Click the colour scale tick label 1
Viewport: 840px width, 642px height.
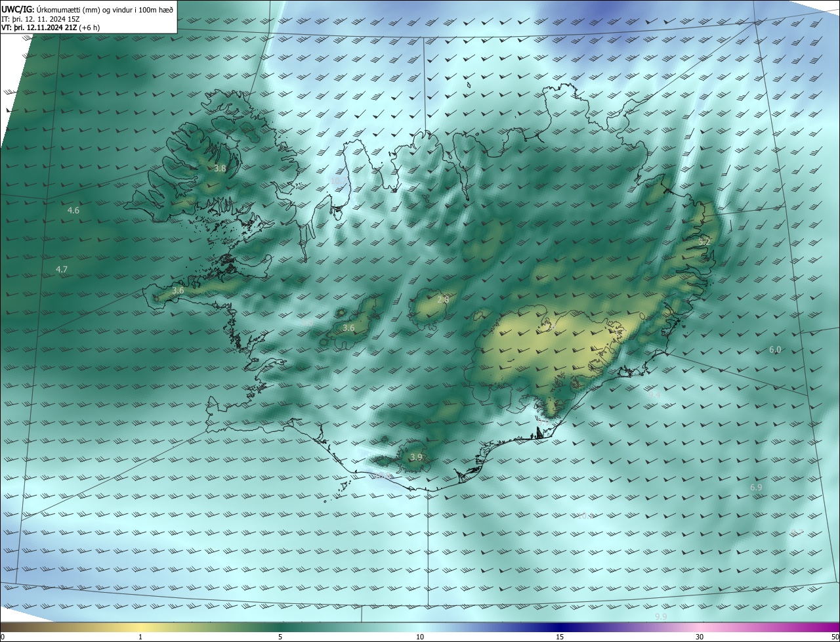click(x=140, y=637)
